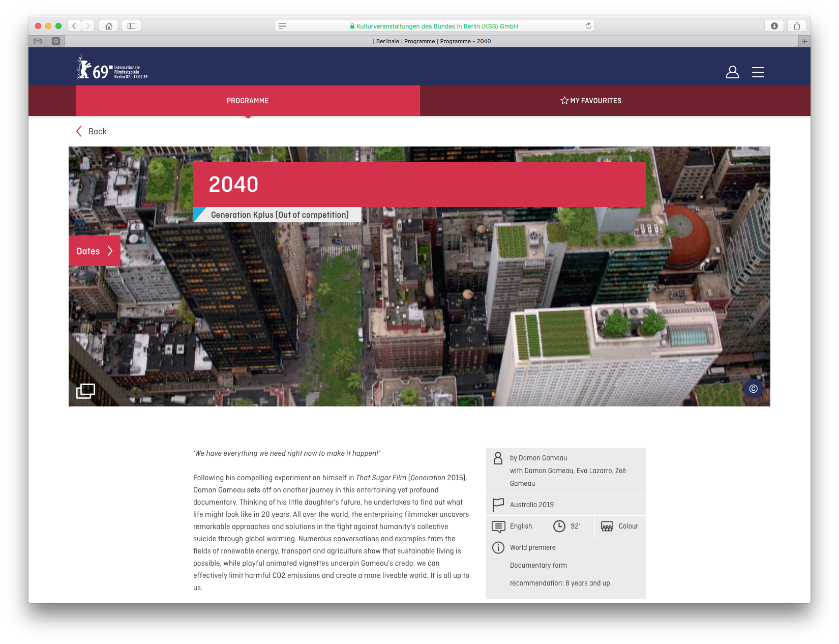Open the pinned mail tab

point(38,41)
